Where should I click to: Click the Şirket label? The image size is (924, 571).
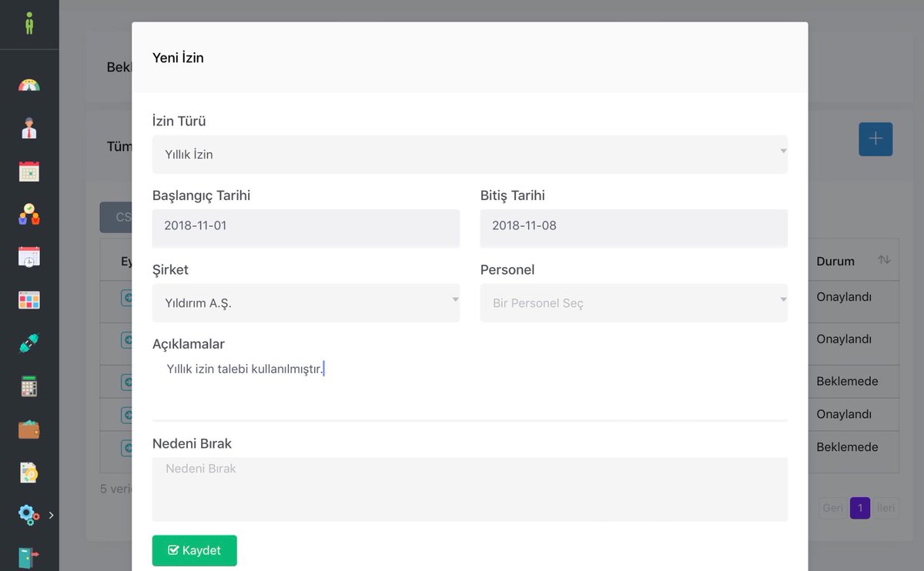170,270
